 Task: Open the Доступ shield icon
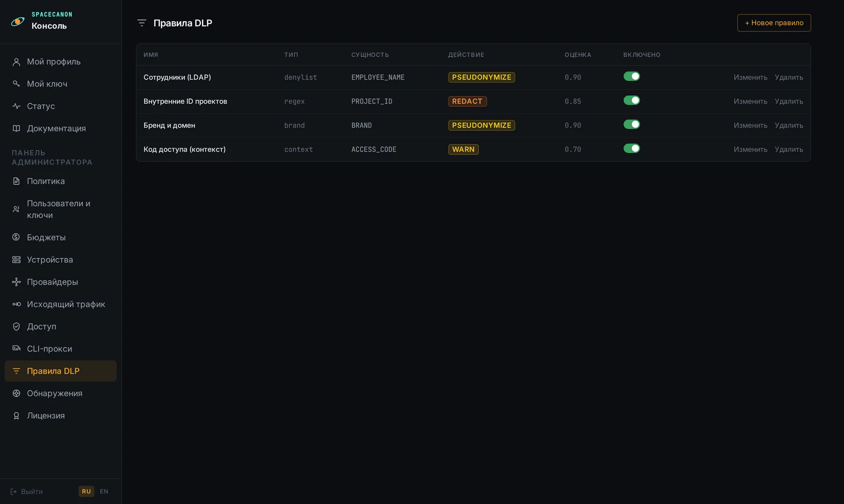(x=16, y=326)
